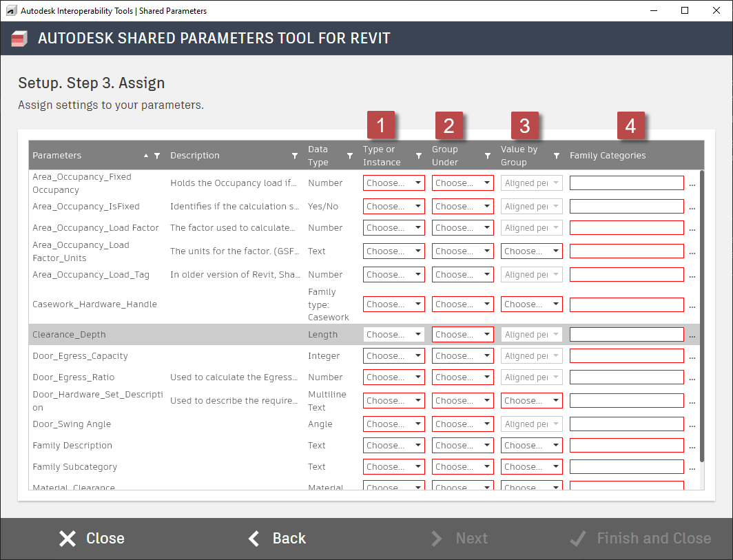The height and width of the screenshot is (560, 733).
Task: Click ellipsis for Area_Occupancy_Load Factor_Units categories
Action: [692, 253]
